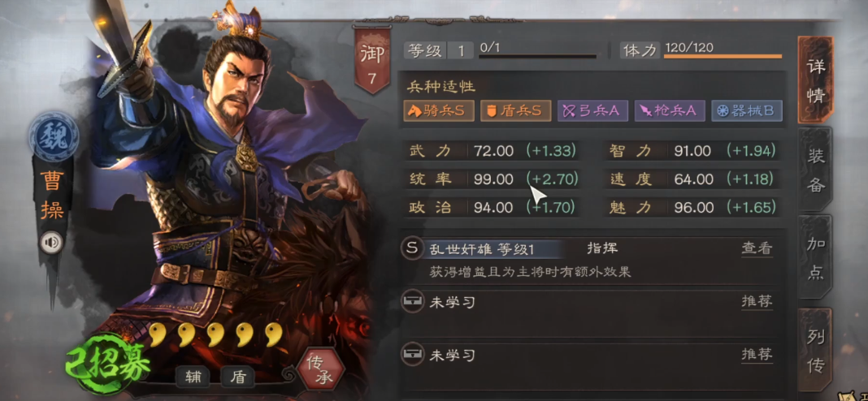This screenshot has height=401, width=868.
Task: Click the 辅 role tag button
Action: point(194,377)
